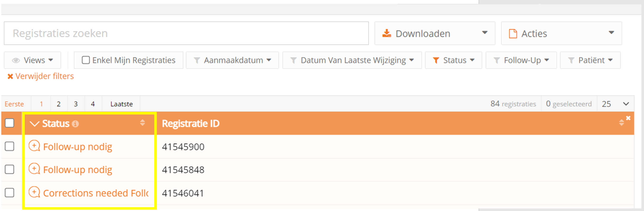Screen dimensions: 644x211
Task: Click the Registratie ID sort arrows
Action: pyautogui.click(x=621, y=123)
